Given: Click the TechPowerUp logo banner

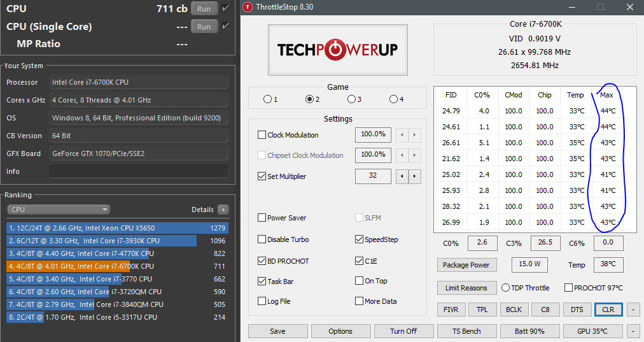Looking at the screenshot, I should pos(338,50).
